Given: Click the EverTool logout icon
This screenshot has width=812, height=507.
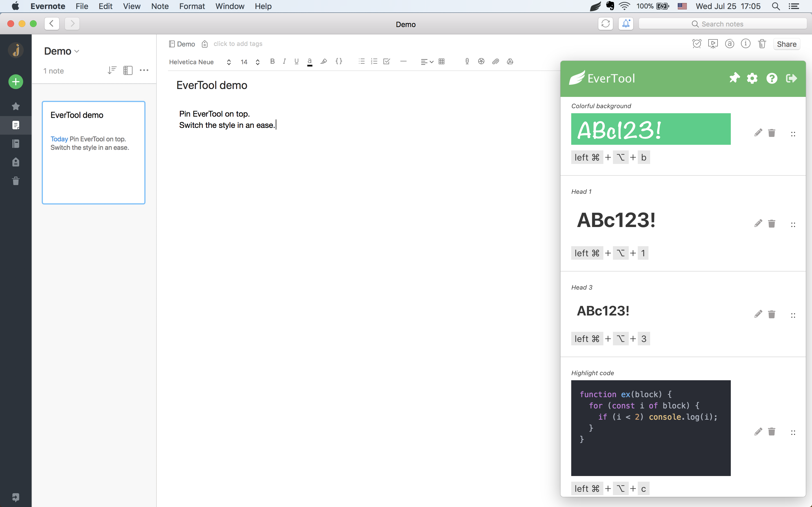Looking at the screenshot, I should tap(791, 78).
